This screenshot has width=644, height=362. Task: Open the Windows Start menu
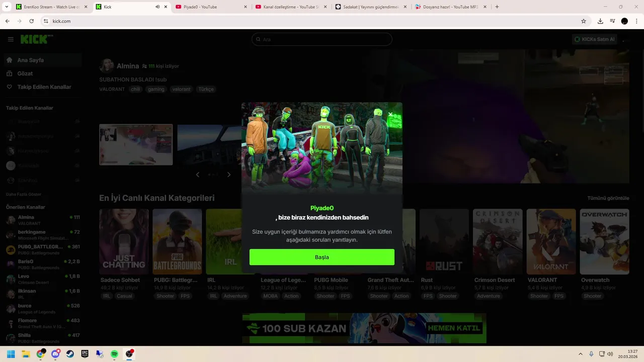coord(11,354)
